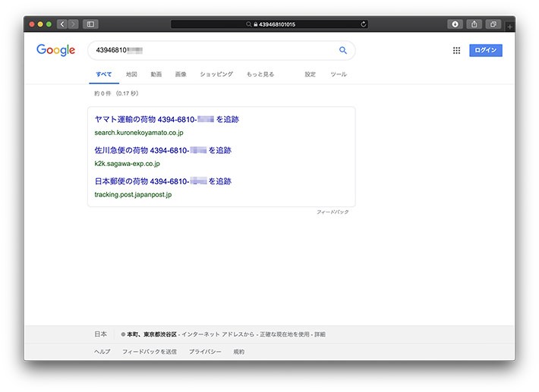Select the すべて tab
The width and height of the screenshot is (539, 392).
point(104,74)
